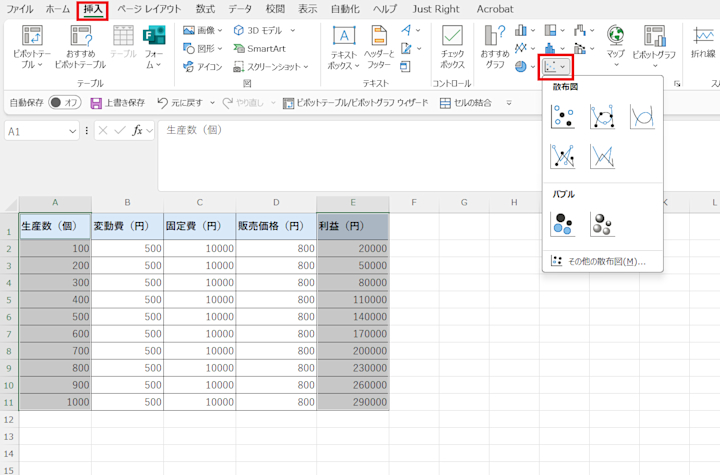The height and width of the screenshot is (475, 720).
Task: Click the Name Box showing A1
Action: tap(41, 131)
